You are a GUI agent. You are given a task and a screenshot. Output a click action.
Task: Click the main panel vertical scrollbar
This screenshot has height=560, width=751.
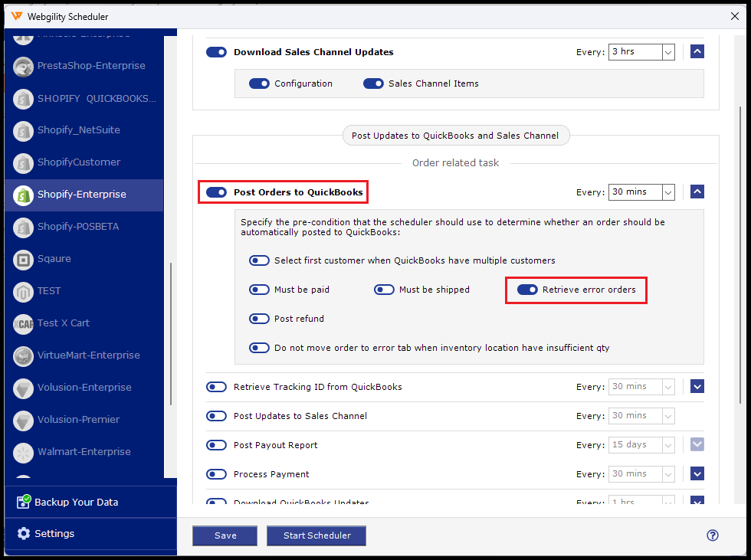click(740, 254)
